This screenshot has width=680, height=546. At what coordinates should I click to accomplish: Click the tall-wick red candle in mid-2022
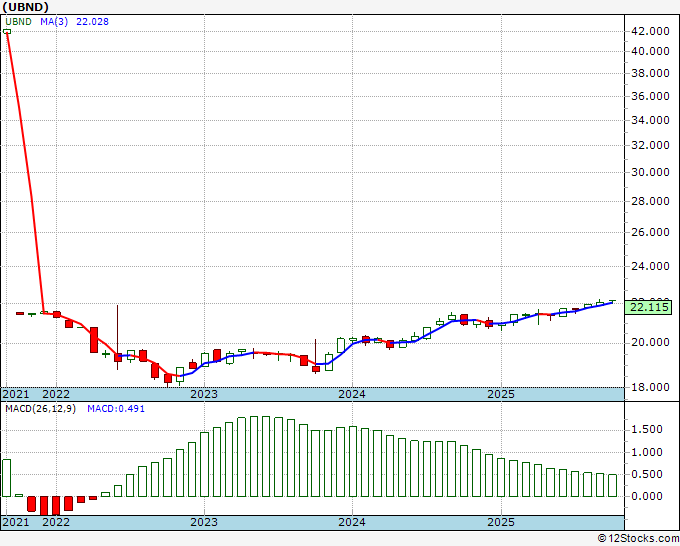click(118, 337)
